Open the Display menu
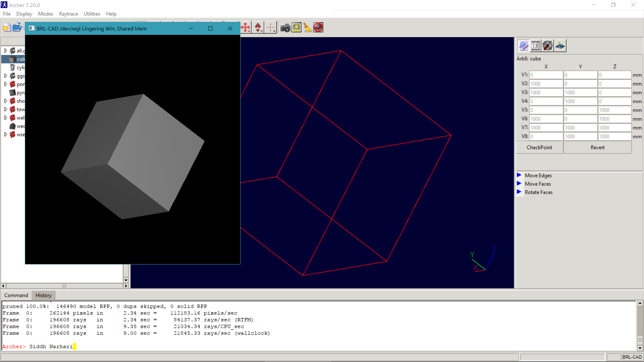The width and height of the screenshot is (644, 362). click(x=24, y=14)
